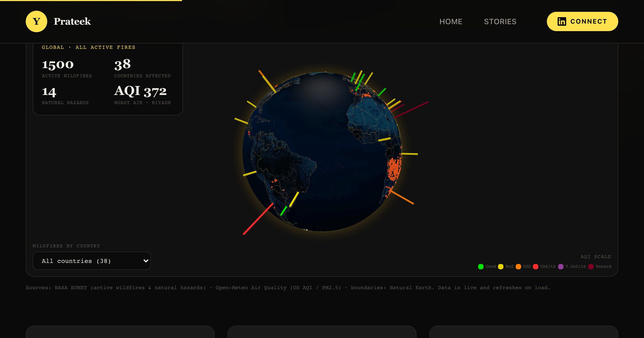
Task: Click the dark red hazardous AQI bar by Africa
Action: (411, 109)
